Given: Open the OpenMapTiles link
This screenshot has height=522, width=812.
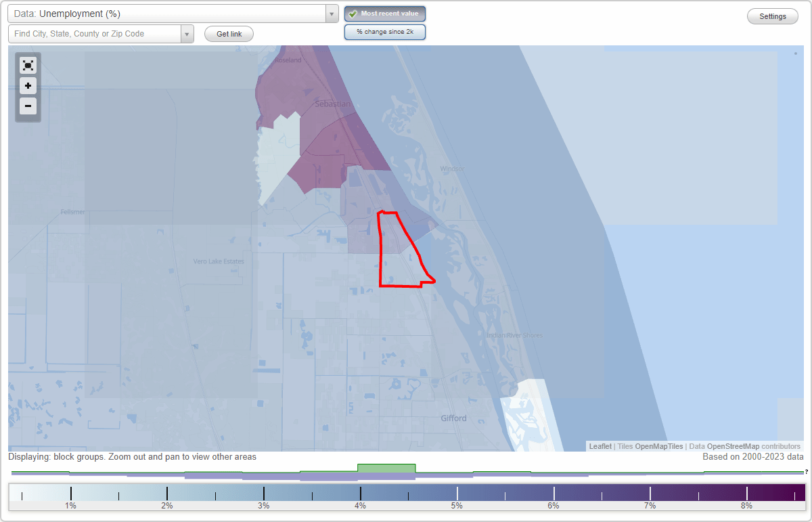Looking at the screenshot, I should pos(658,446).
